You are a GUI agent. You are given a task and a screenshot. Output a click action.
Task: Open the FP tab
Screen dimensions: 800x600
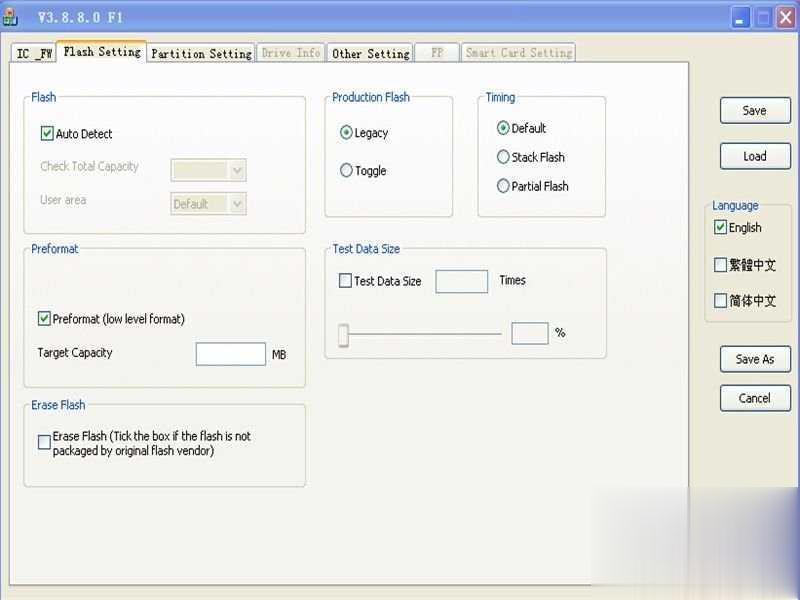(x=437, y=53)
